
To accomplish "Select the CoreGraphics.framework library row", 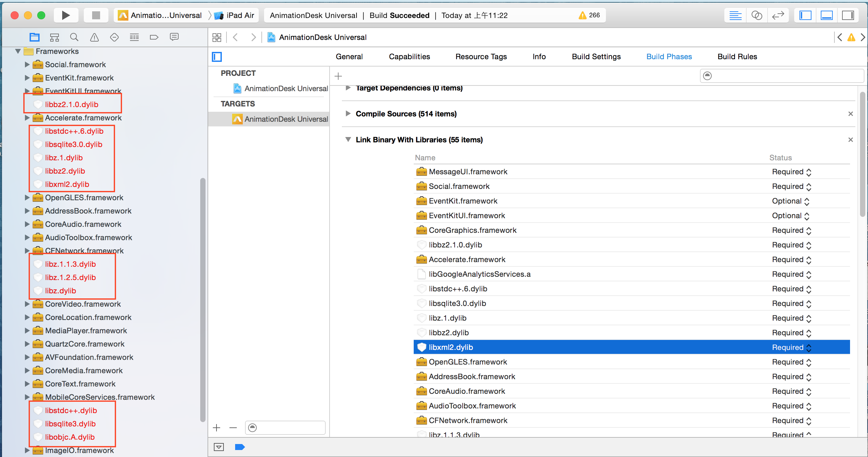I will click(632, 230).
